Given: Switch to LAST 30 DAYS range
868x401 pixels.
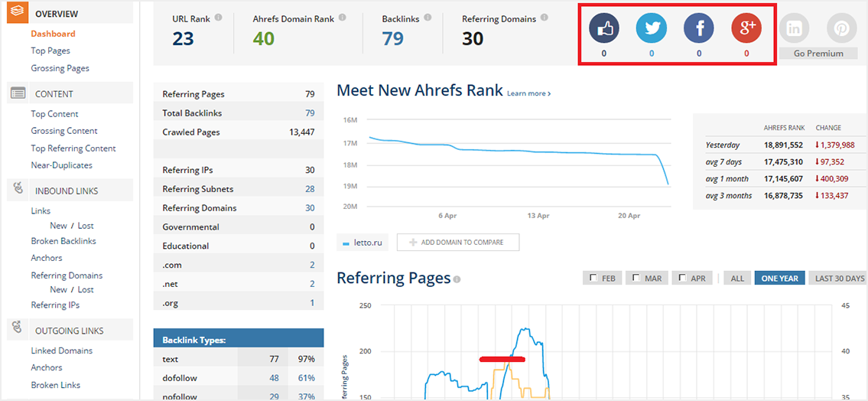Looking at the screenshot, I should point(839,278).
